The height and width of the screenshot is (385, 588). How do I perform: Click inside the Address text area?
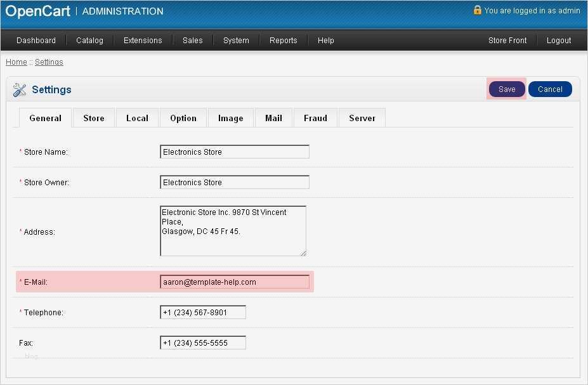[x=233, y=231]
